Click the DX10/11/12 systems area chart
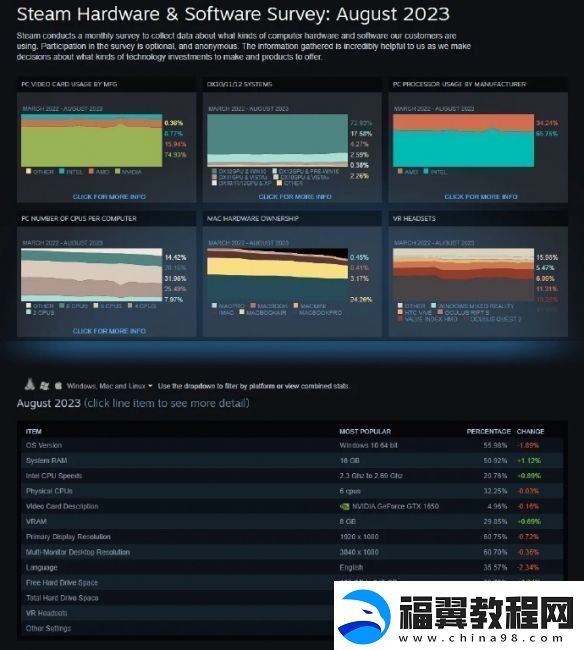The height and width of the screenshot is (650, 584). [x=277, y=140]
